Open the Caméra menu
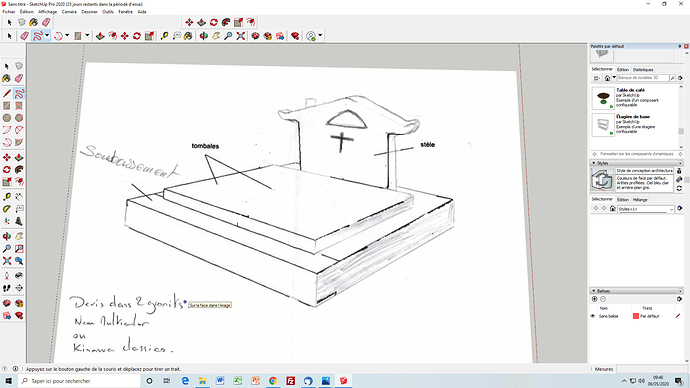Image resolution: width=690 pixels, height=388 pixels. [69, 12]
